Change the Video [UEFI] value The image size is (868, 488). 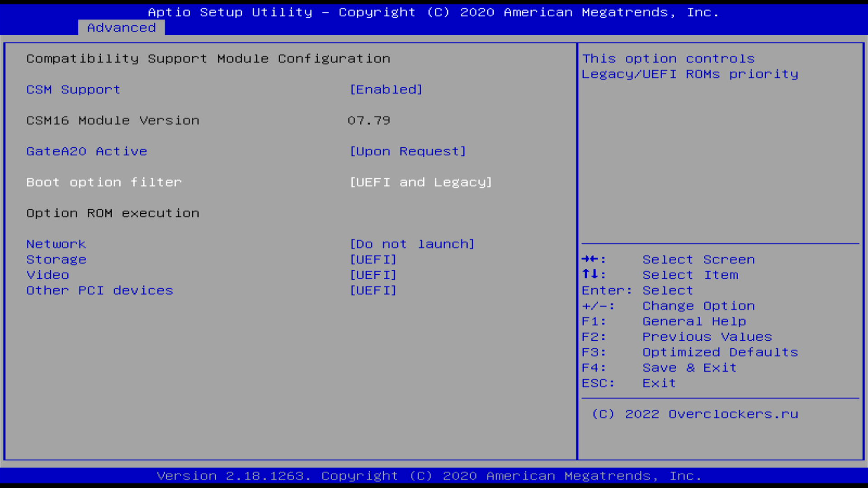click(373, 275)
